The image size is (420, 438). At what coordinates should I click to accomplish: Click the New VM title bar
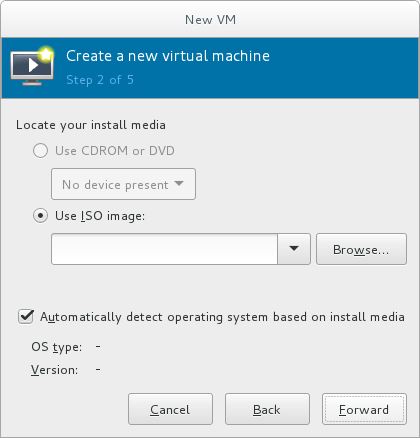[210, 19]
